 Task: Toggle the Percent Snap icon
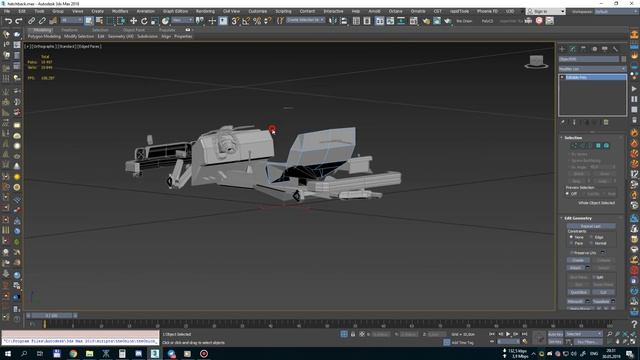[x=257, y=20]
